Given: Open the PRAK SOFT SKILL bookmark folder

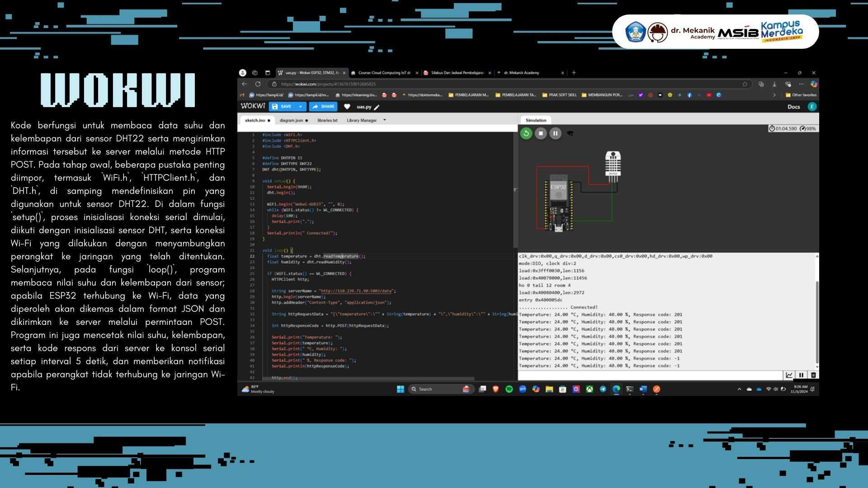Looking at the screenshot, I should (x=559, y=95).
